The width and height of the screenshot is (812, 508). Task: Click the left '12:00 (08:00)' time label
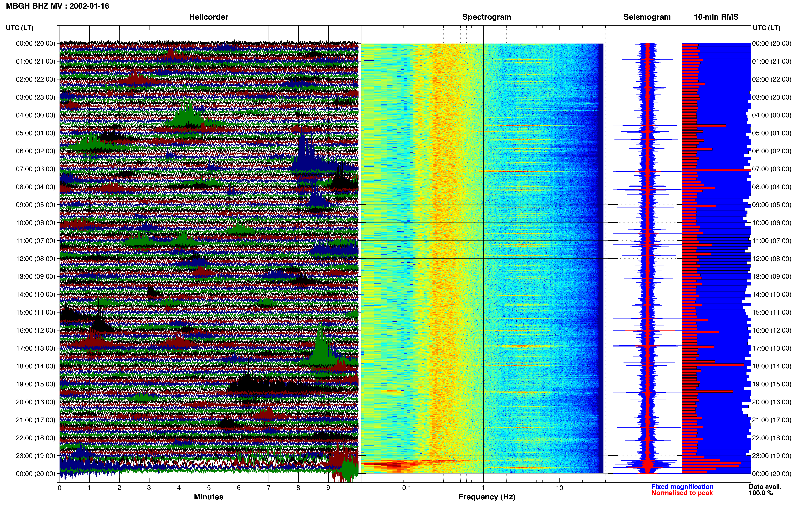(x=36, y=259)
